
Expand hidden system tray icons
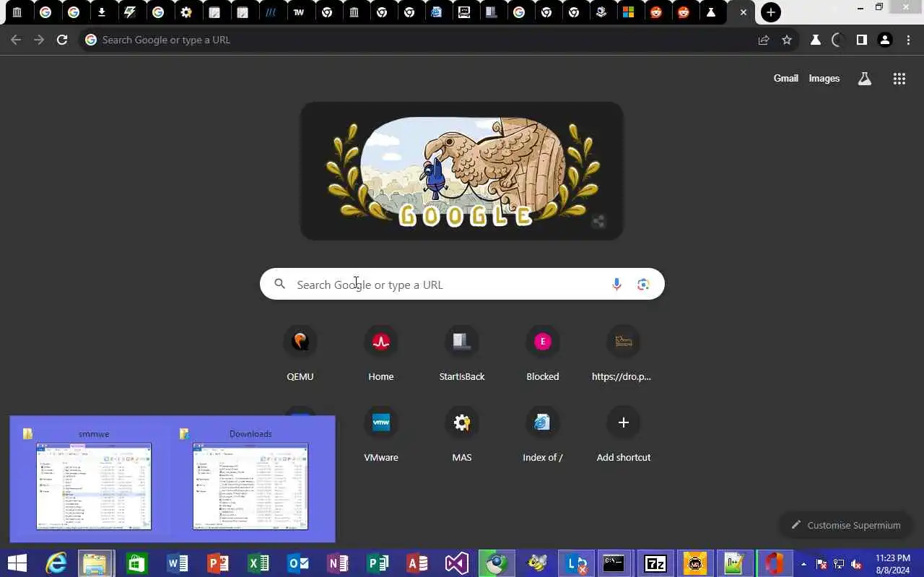(x=804, y=564)
